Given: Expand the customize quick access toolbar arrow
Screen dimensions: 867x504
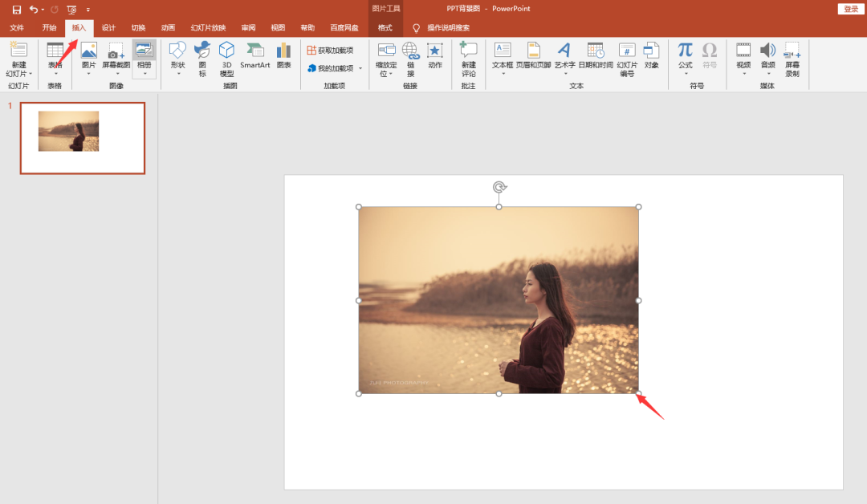Looking at the screenshot, I should coord(88,10).
